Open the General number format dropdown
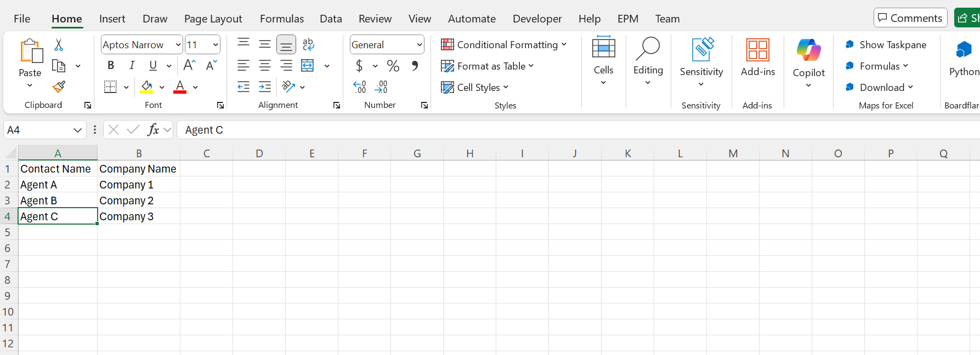This screenshot has height=355, width=980. [420, 45]
